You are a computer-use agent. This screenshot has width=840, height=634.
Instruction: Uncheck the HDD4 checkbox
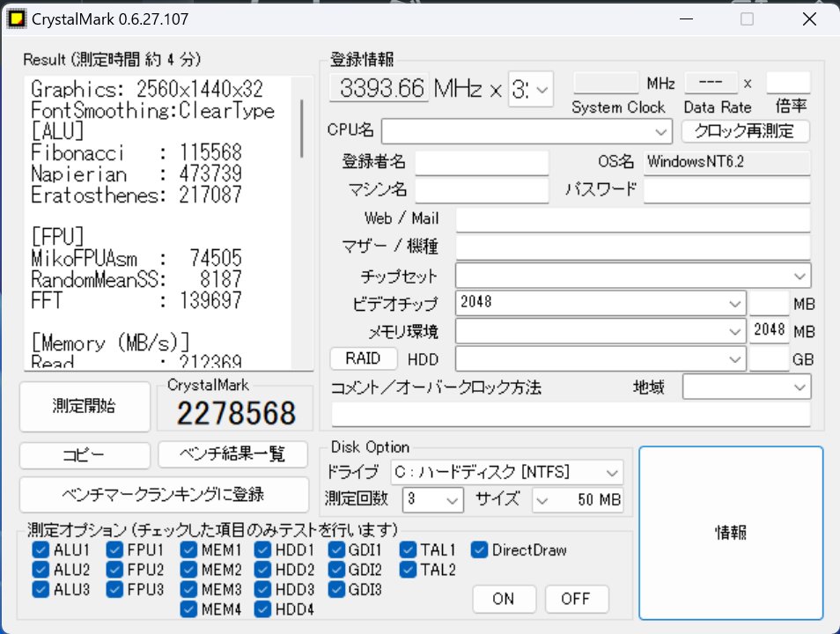[x=262, y=608]
